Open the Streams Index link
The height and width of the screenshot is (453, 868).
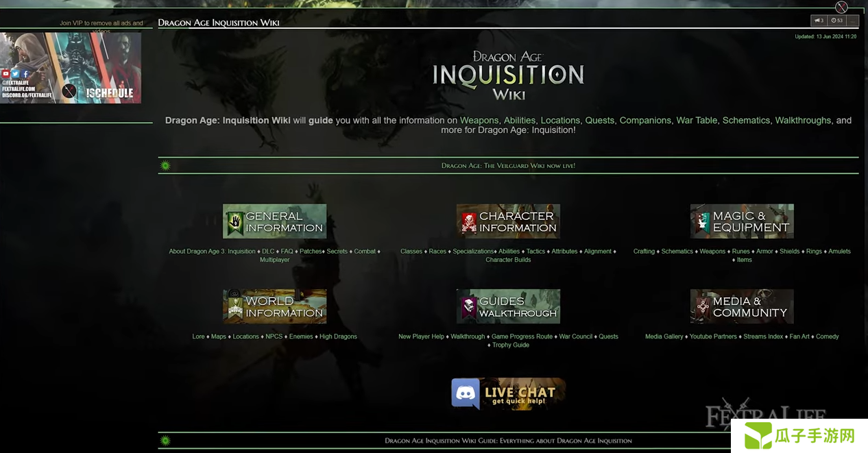click(763, 336)
